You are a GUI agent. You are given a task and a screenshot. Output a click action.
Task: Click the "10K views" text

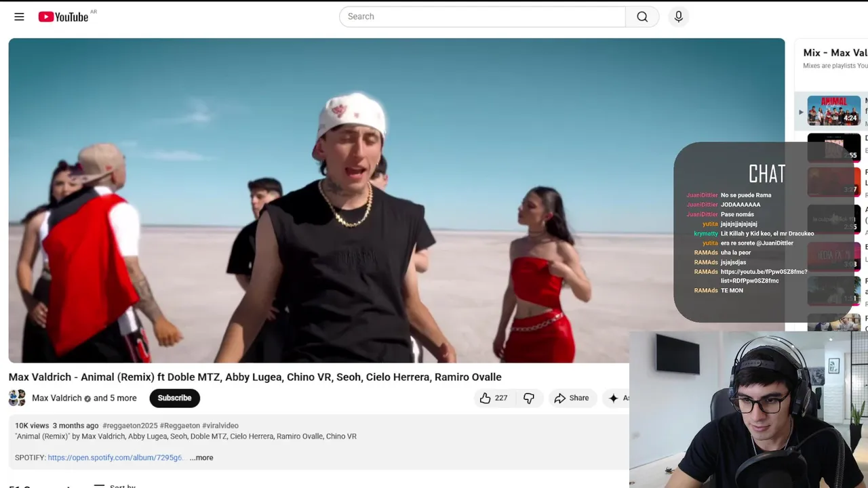click(32, 426)
